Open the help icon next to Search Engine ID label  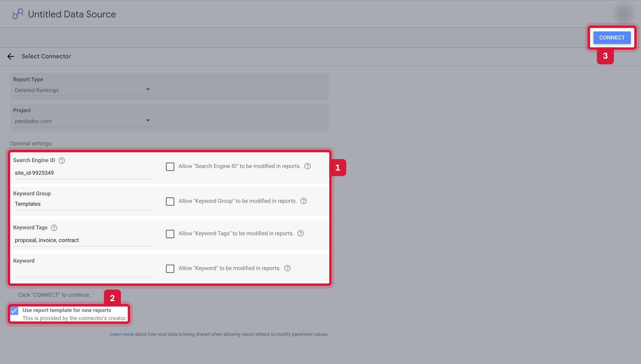(62, 161)
